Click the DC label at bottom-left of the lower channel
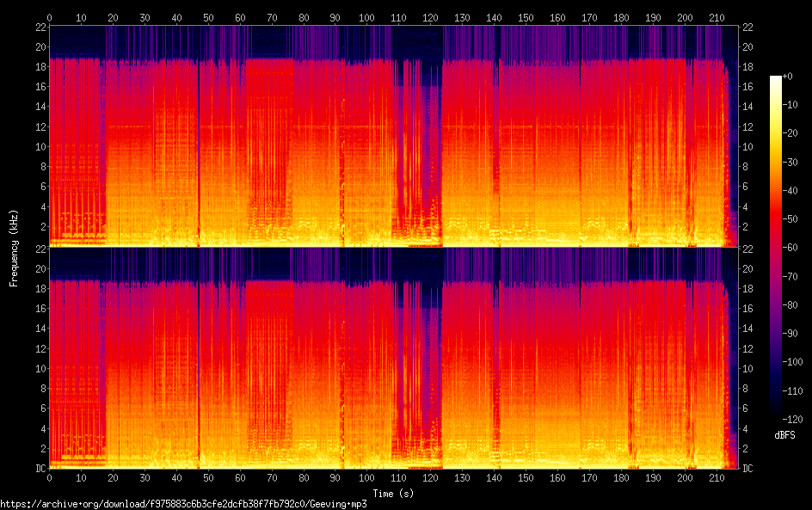Viewport: 812px width, 510px height. click(39, 469)
